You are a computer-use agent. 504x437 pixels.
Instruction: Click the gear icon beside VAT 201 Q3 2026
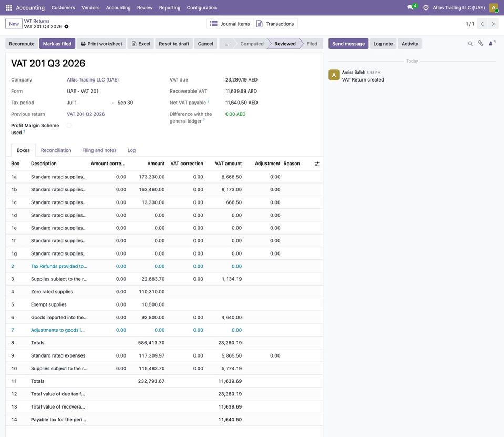(66, 27)
